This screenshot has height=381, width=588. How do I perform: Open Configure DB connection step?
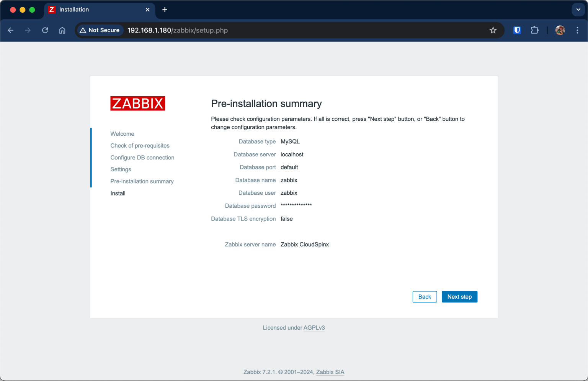click(142, 158)
